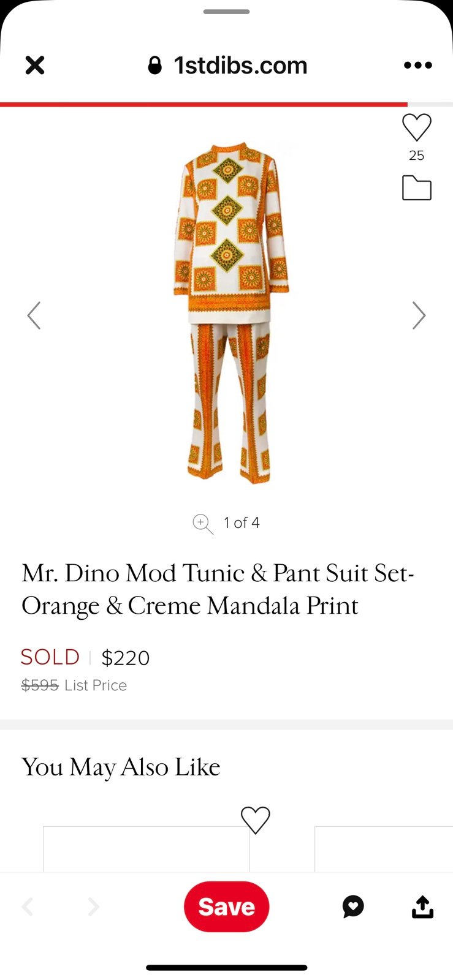Open the tunic and pant suit photo
The height and width of the screenshot is (980, 453).
[x=230, y=312]
